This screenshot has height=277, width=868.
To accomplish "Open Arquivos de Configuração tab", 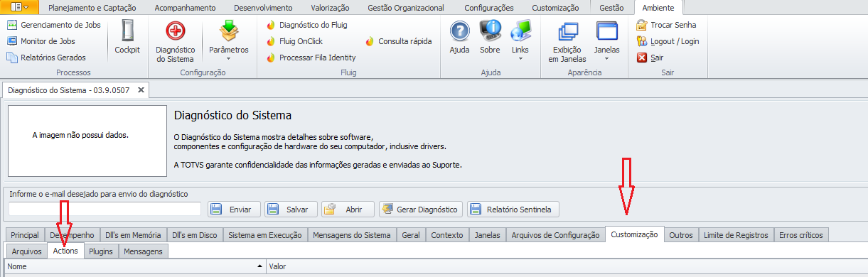I will pos(555,235).
